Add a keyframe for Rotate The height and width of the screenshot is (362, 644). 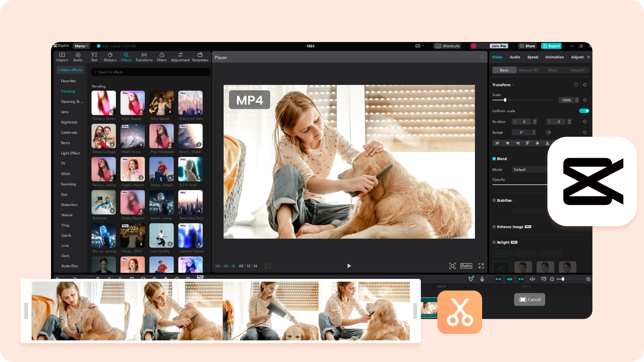coord(585,132)
